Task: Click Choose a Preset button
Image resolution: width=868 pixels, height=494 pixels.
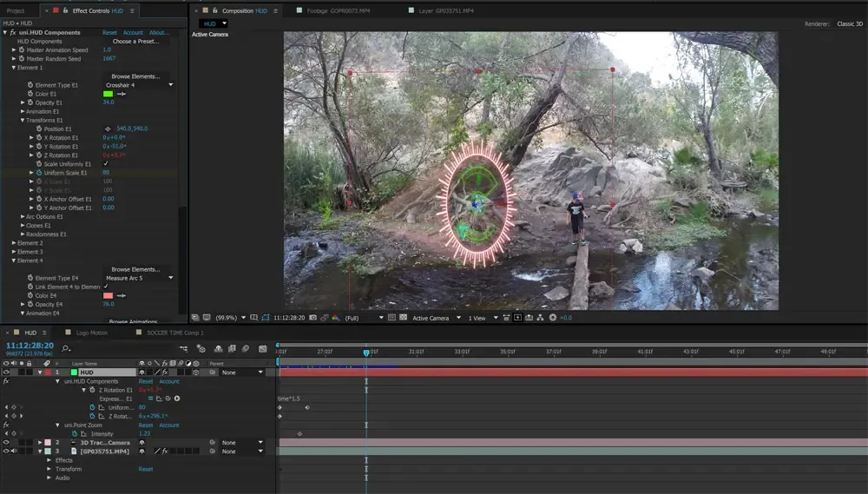Action: [135, 41]
